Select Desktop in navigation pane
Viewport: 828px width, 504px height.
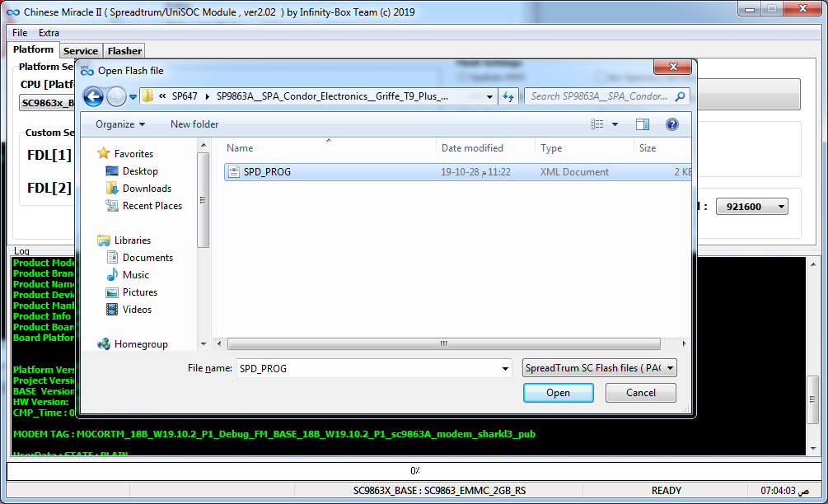click(140, 171)
